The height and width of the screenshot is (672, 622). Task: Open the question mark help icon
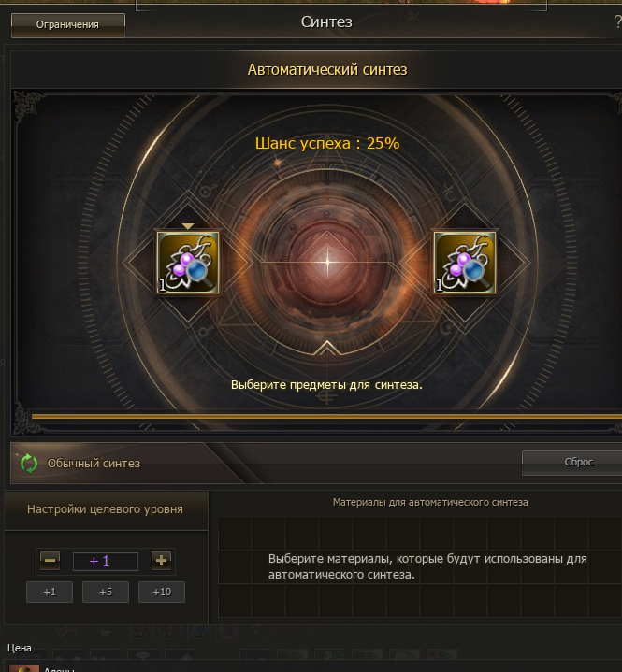pyautogui.click(x=617, y=21)
